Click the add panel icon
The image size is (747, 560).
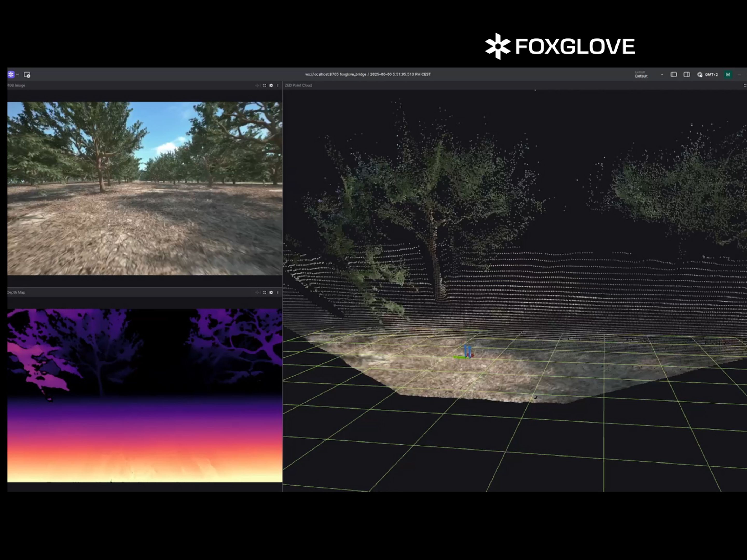(x=27, y=75)
